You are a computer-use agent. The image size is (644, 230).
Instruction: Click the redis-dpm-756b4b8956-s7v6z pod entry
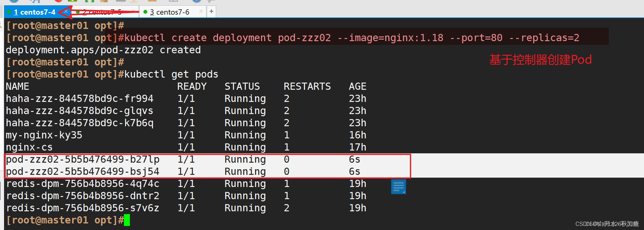83,208
